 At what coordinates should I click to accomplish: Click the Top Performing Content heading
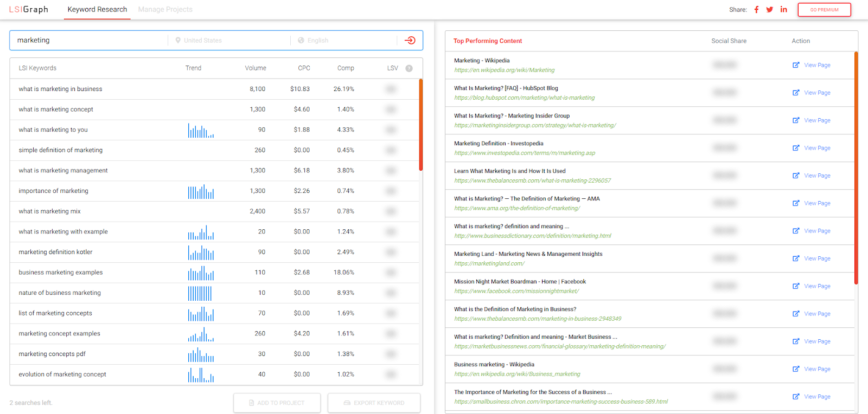tap(488, 41)
